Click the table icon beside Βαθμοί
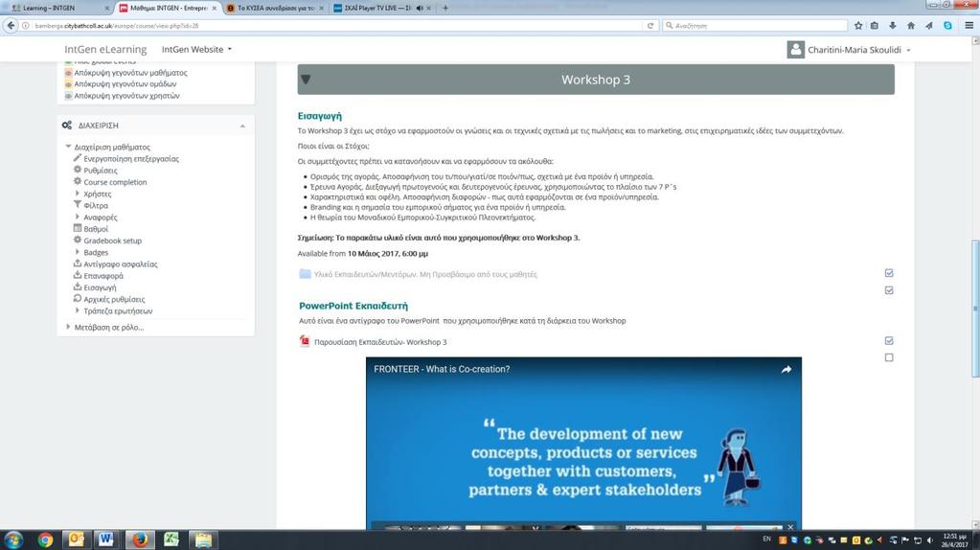The height and width of the screenshot is (550, 980). [78, 228]
